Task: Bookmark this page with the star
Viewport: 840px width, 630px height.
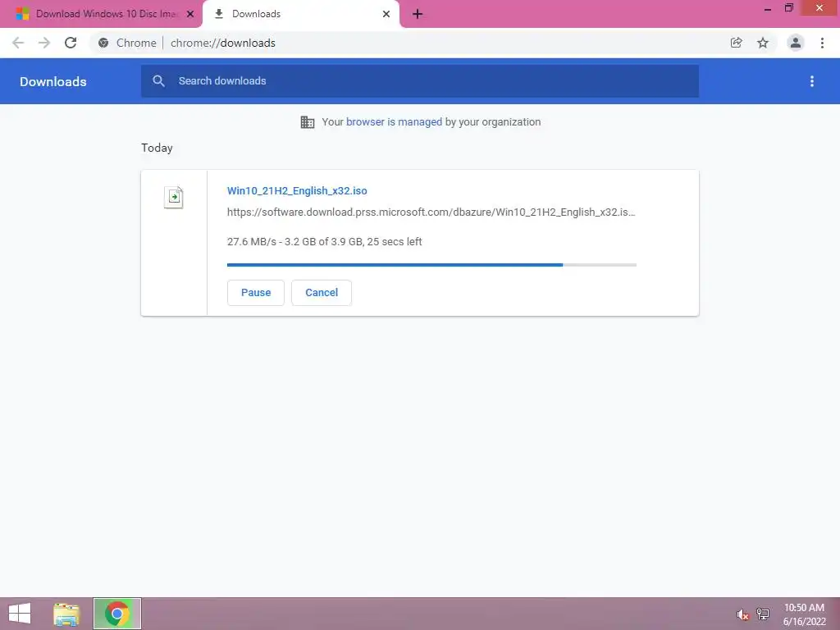Action: tap(763, 43)
